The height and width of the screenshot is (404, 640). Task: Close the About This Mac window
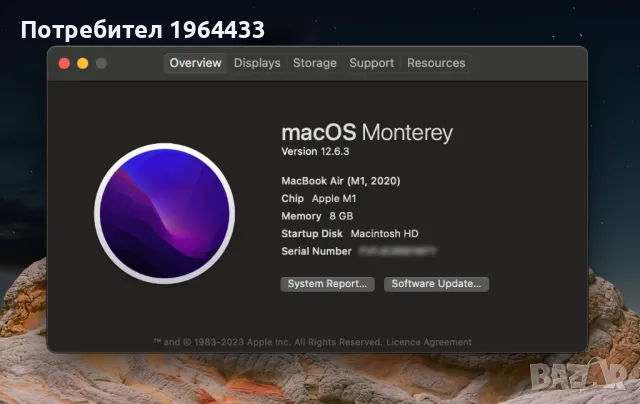click(64, 64)
